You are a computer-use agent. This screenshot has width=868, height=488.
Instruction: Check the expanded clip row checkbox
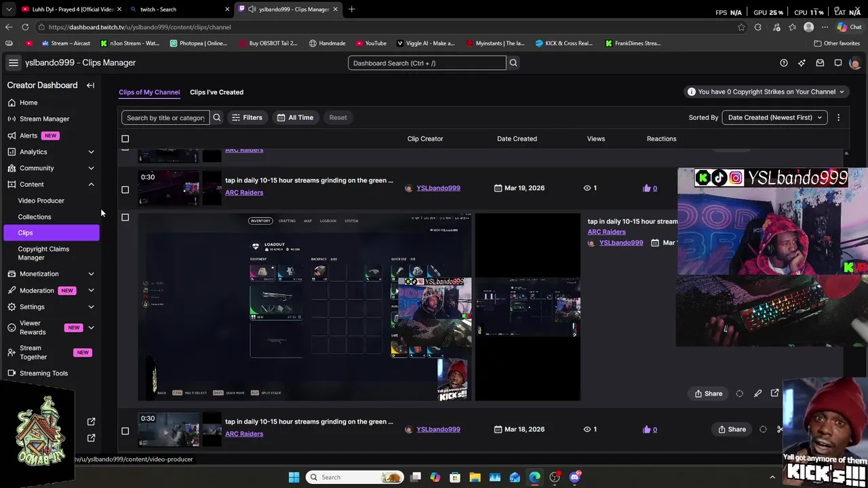125,218
